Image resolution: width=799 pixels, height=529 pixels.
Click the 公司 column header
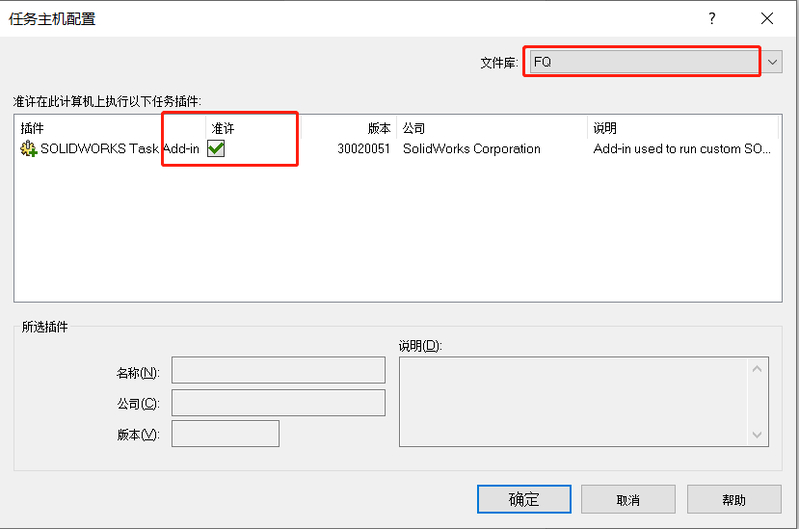[x=492, y=128]
